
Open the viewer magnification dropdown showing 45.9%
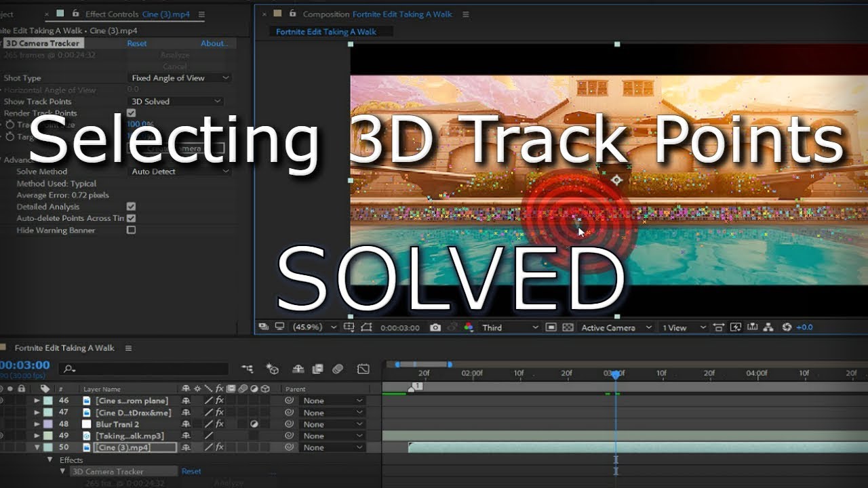coord(313,327)
